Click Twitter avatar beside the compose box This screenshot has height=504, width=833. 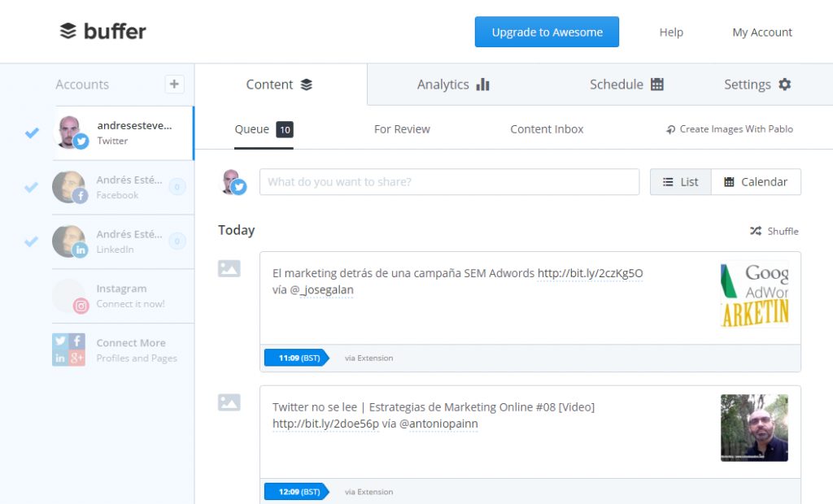point(233,182)
